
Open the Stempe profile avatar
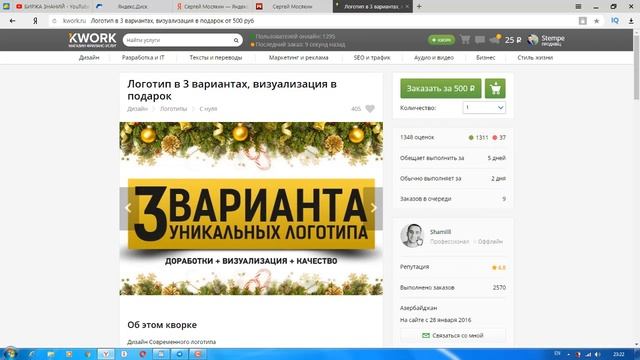533,40
